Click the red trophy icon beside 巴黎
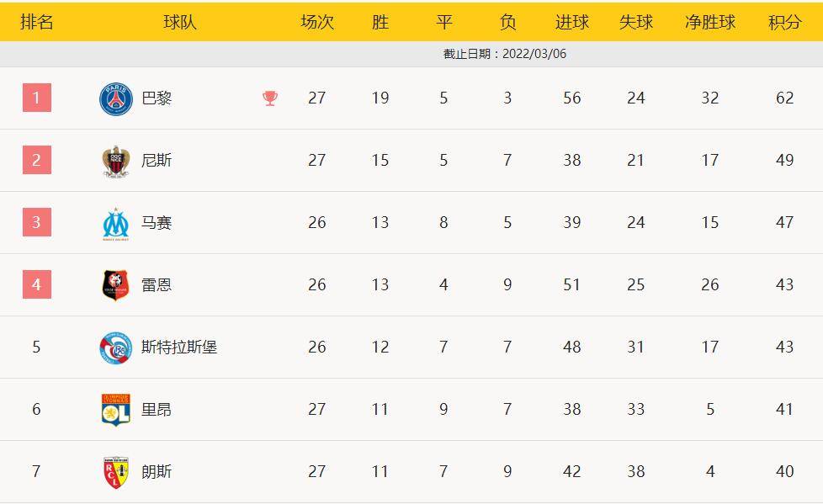The image size is (823, 504). [270, 98]
